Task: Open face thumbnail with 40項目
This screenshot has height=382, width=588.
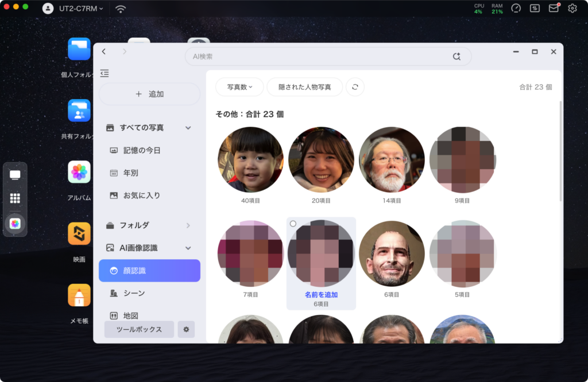Action: [250, 160]
